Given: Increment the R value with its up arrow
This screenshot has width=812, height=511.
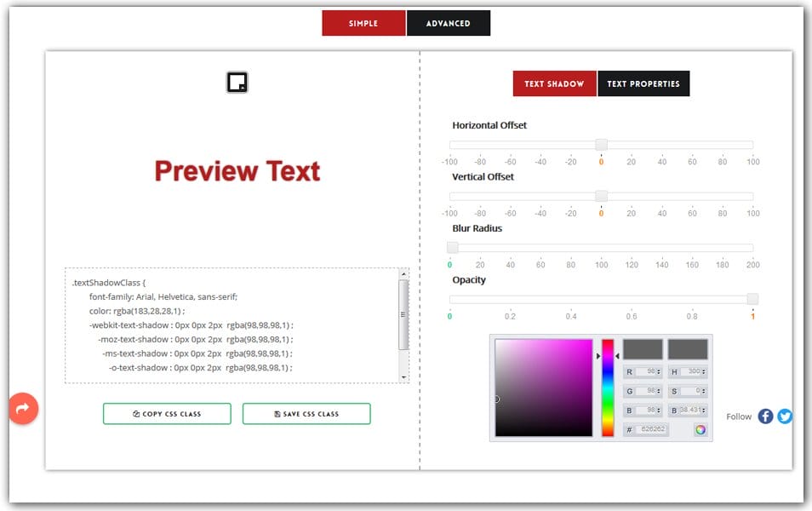Looking at the screenshot, I should tap(658, 368).
